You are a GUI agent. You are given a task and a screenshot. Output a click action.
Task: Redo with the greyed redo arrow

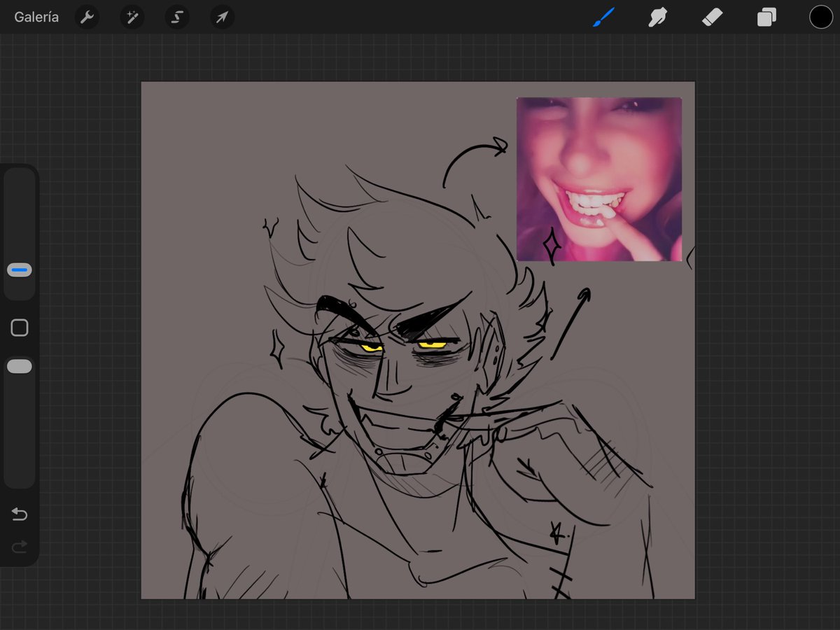(20, 545)
